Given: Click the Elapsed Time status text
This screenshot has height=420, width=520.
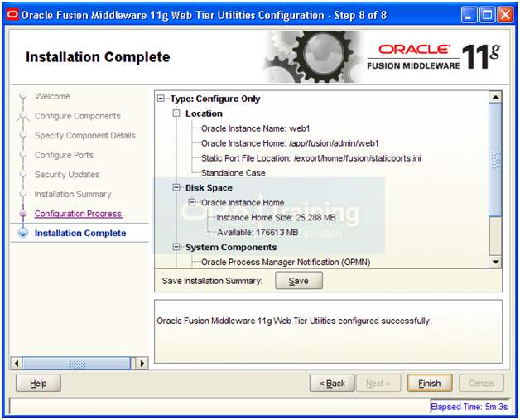Looking at the screenshot, I should pos(469,407).
